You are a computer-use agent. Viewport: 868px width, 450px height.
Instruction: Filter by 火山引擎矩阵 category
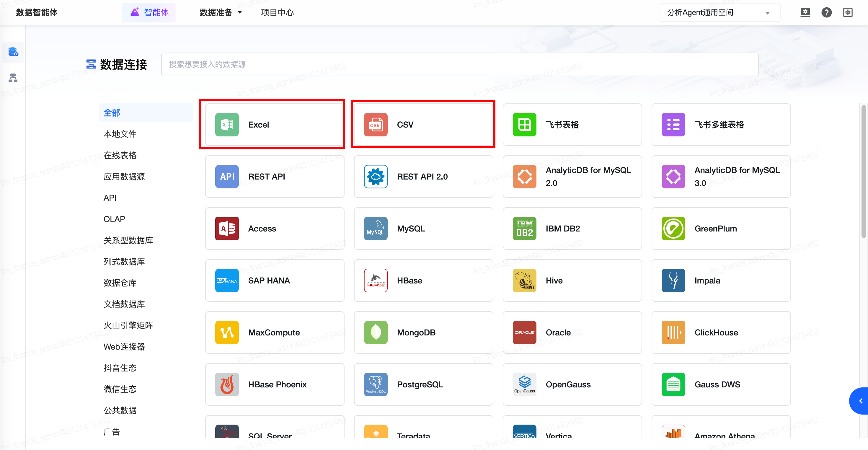coord(128,325)
